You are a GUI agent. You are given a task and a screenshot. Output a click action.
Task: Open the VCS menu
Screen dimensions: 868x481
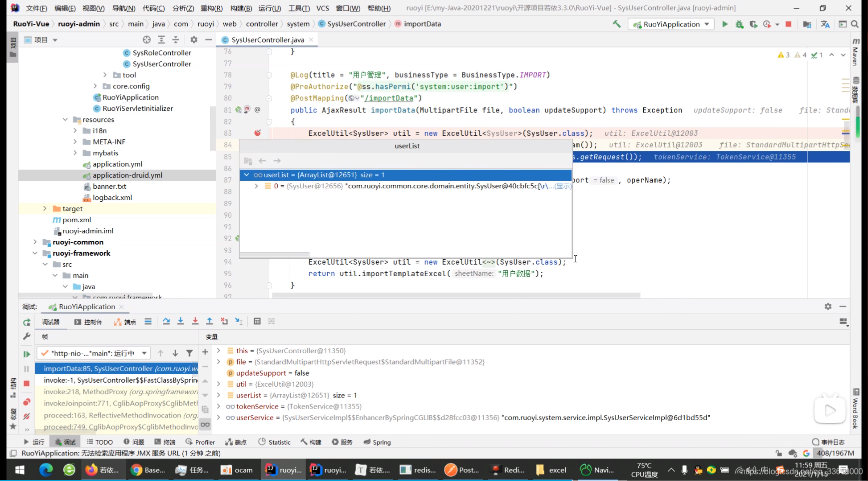click(x=323, y=8)
